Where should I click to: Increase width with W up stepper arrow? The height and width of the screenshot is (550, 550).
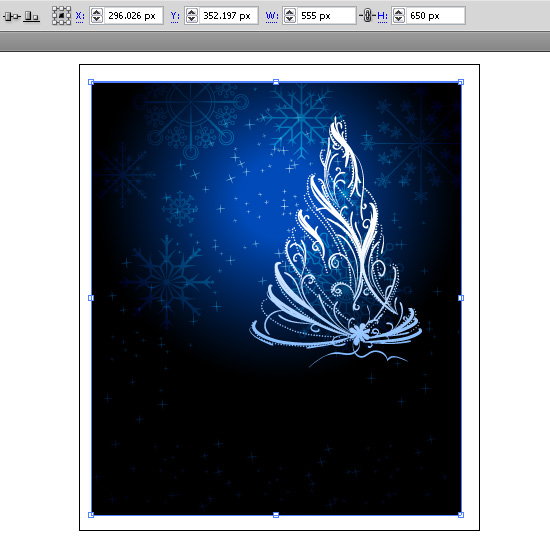point(290,12)
